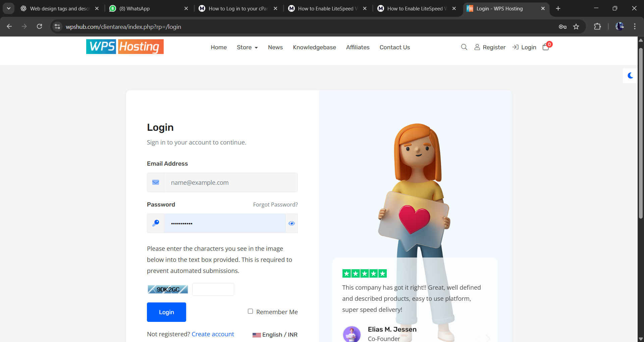Expand the Store dropdown menu
The image size is (644, 342).
(x=247, y=47)
